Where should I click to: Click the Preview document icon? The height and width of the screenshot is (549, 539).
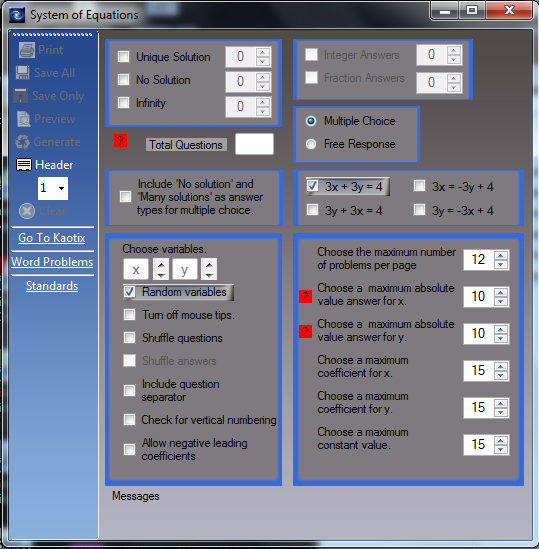[x=24, y=119]
